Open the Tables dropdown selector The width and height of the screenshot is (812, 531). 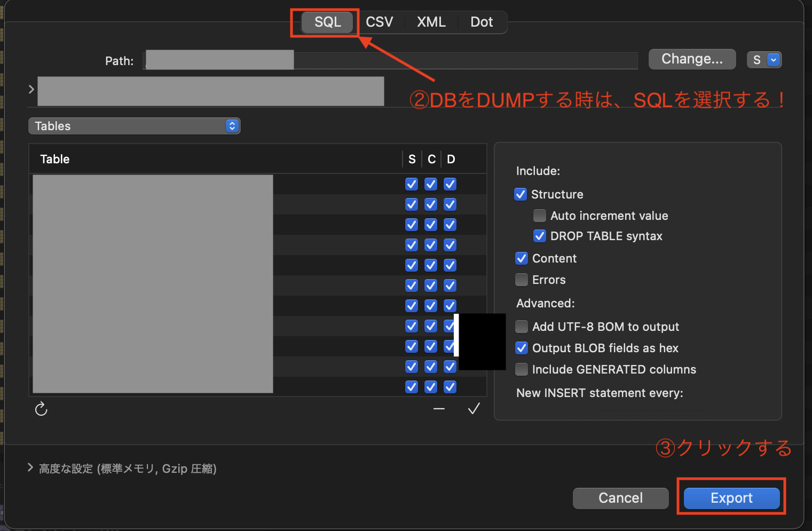135,126
